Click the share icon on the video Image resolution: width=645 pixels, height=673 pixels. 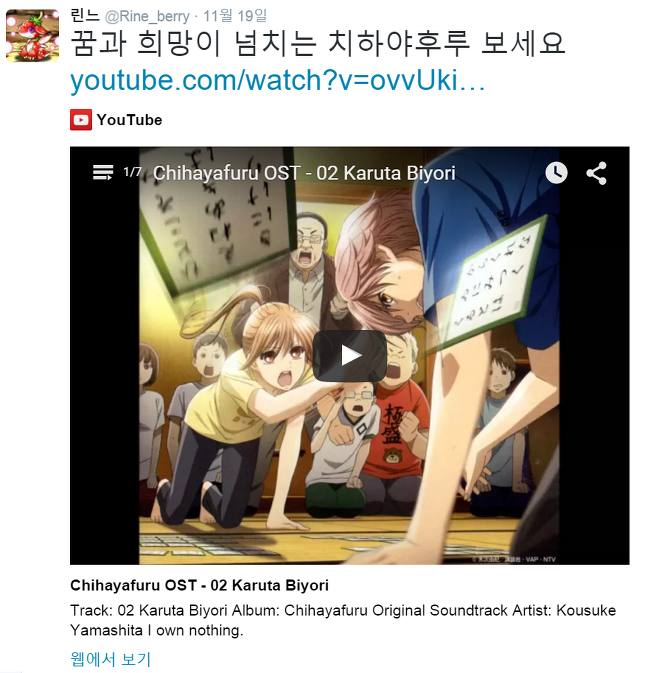[x=597, y=173]
